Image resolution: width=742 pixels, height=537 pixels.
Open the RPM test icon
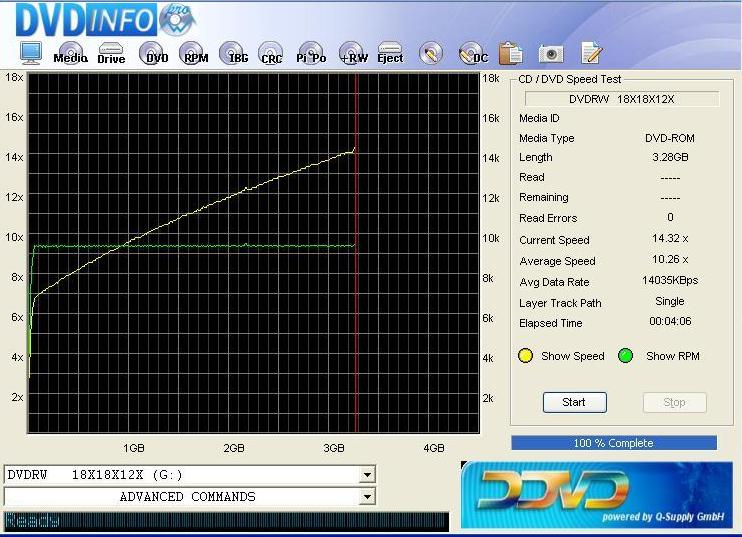tap(194, 53)
